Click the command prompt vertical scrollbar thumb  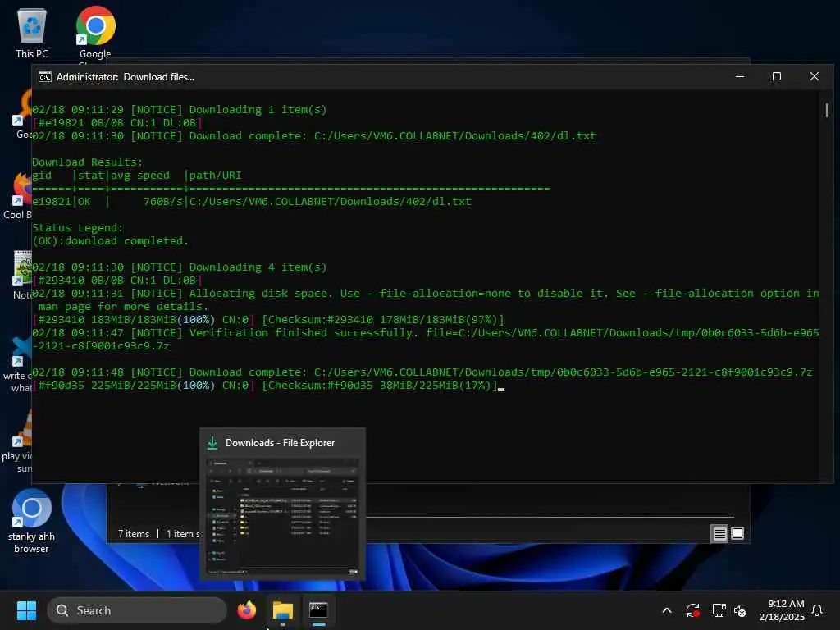pyautogui.click(x=827, y=111)
